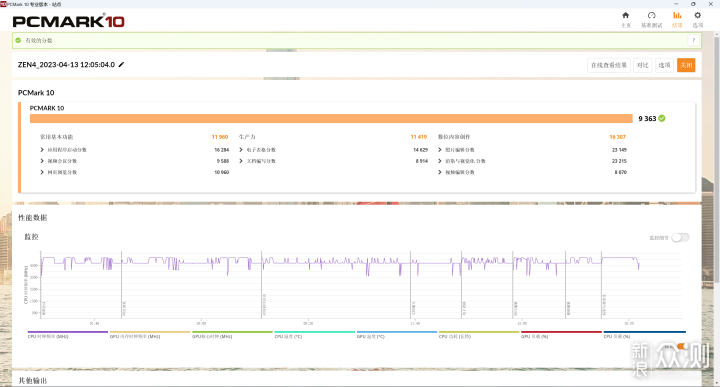The width and height of the screenshot is (720, 387).
Task: Toggle GPU load (%) legend line
Action: [x=561, y=332]
